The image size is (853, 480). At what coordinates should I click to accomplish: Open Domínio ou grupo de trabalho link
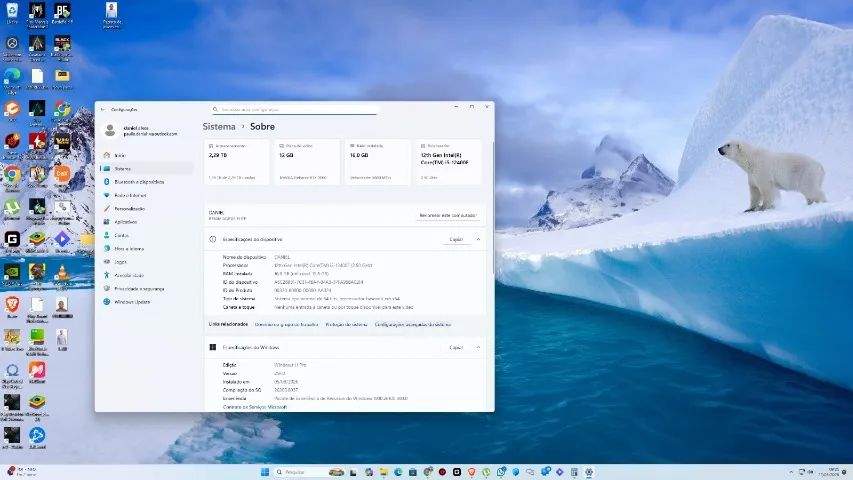pos(286,324)
